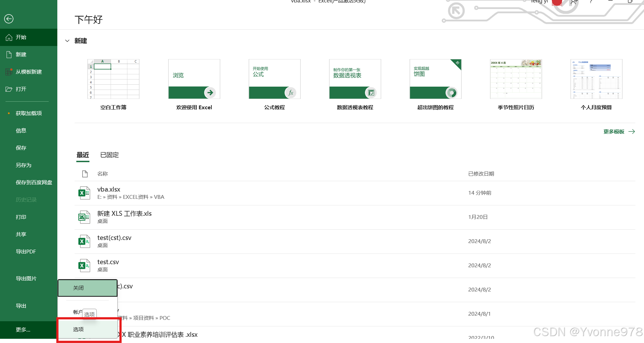Image resolution: width=644 pixels, height=343 pixels.
Task: Select 获取加载项 in the sidebar
Action: click(x=29, y=113)
